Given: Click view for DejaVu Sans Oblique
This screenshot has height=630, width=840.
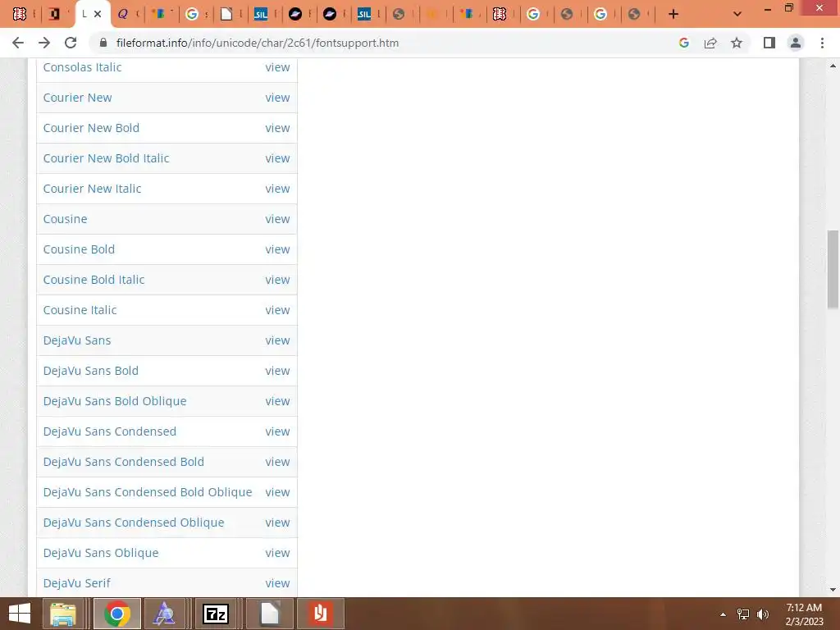Looking at the screenshot, I should 277,553.
